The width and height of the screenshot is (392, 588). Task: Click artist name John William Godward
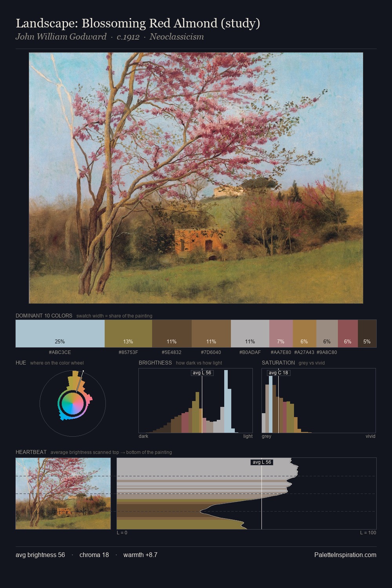click(61, 37)
